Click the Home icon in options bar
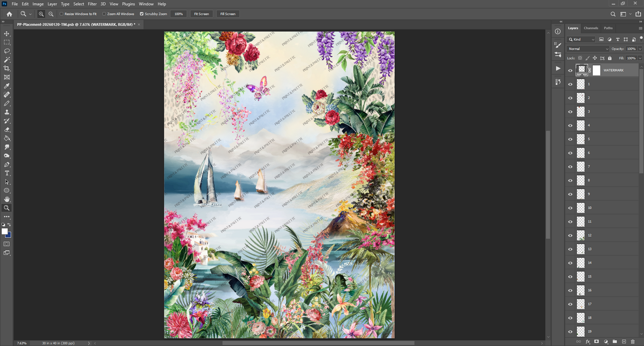Image resolution: width=644 pixels, height=346 pixels. [9, 14]
